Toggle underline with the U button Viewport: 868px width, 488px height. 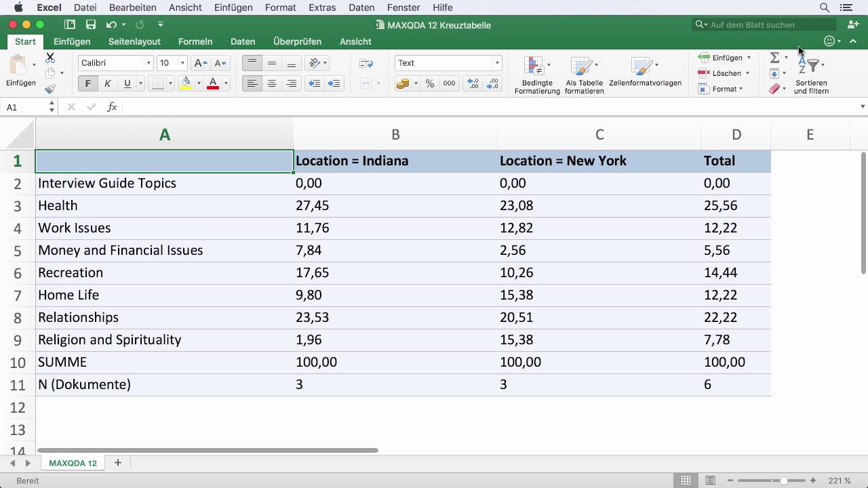tap(127, 83)
